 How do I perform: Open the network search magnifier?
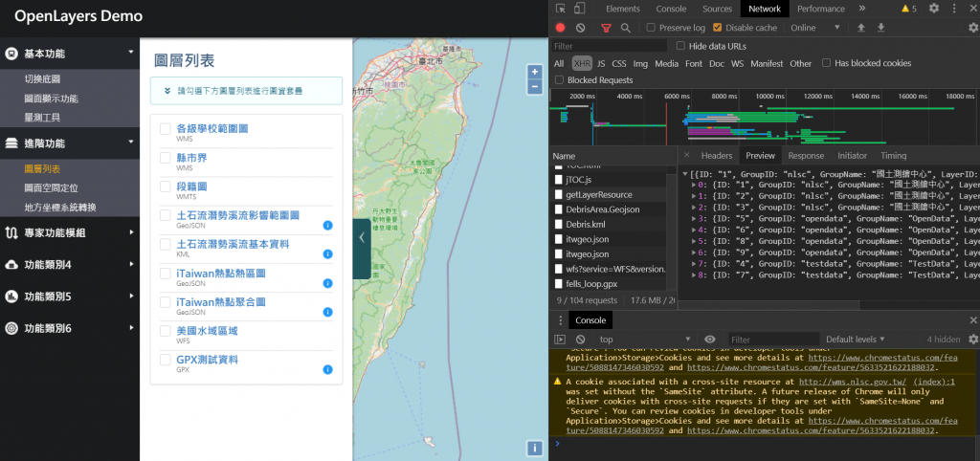[627, 28]
